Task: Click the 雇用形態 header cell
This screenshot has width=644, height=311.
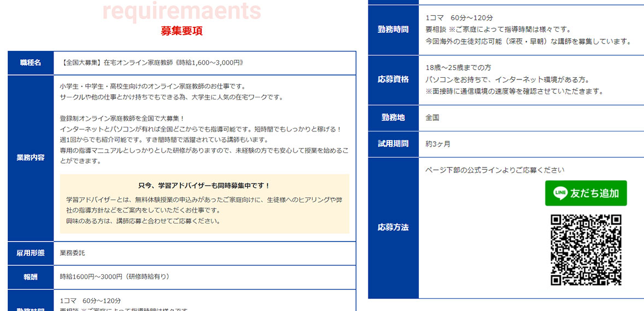Action: (31, 253)
